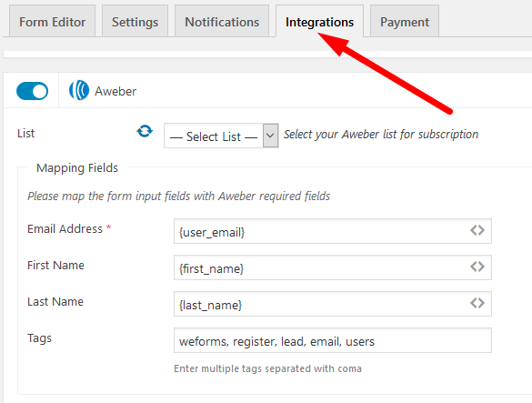Switch to the Form Editor tab
532x403 pixels.
coord(52,21)
